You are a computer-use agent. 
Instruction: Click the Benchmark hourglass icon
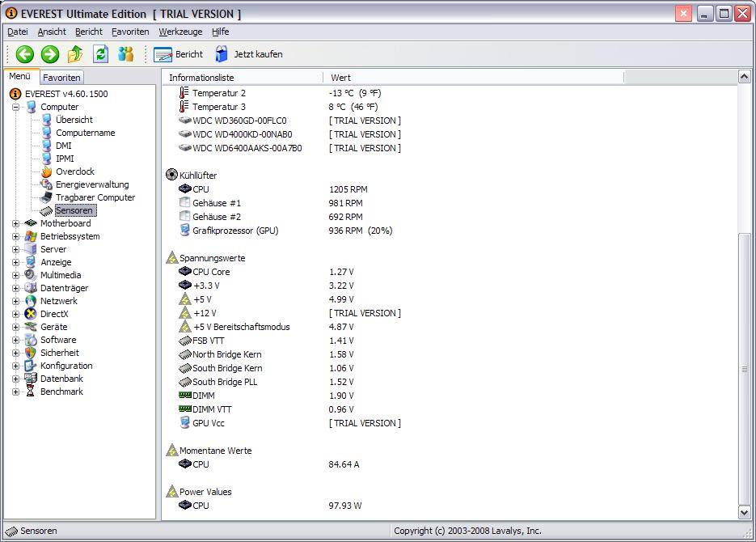click(31, 392)
